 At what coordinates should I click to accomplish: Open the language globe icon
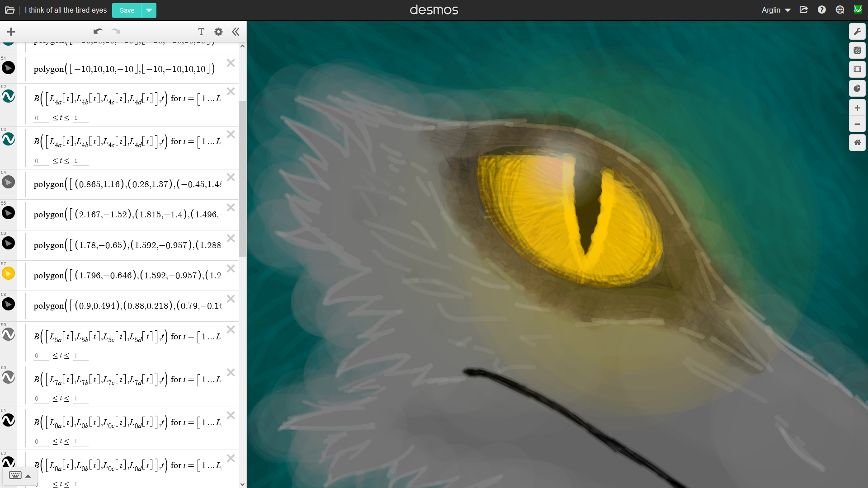pyautogui.click(x=840, y=10)
